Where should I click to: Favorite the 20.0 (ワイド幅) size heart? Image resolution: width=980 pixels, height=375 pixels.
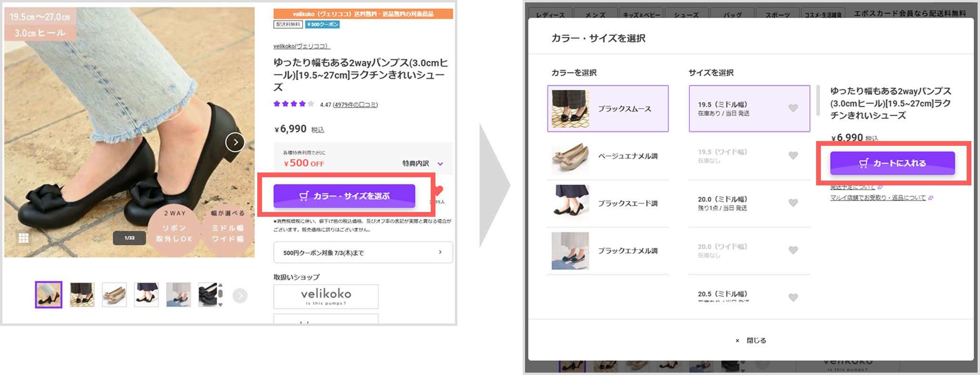point(793,250)
